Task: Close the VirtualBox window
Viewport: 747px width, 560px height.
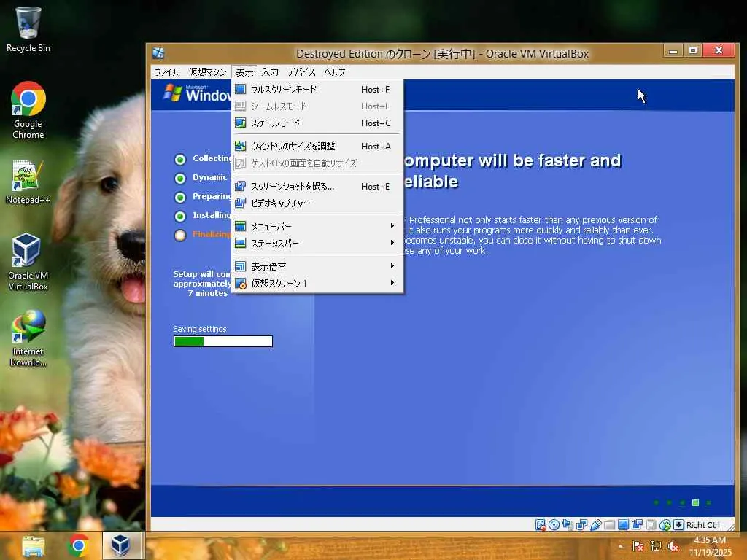Action: (719, 50)
